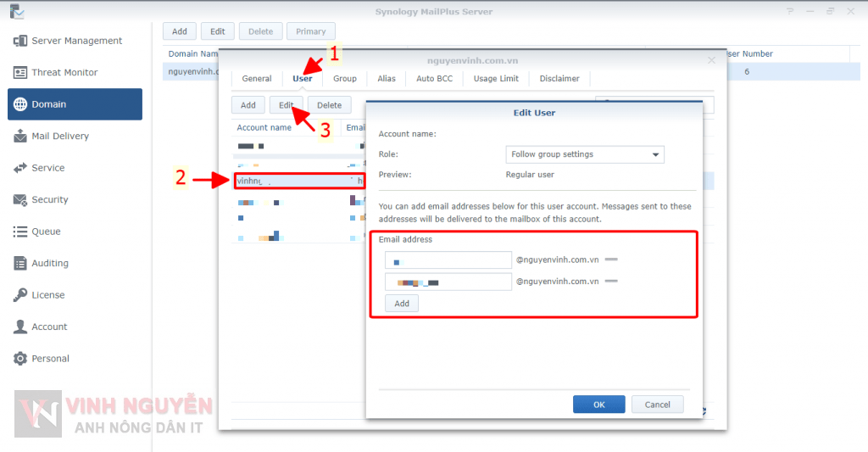Image resolution: width=868 pixels, height=452 pixels.
Task: Remove the first email address entry
Action: click(610, 259)
